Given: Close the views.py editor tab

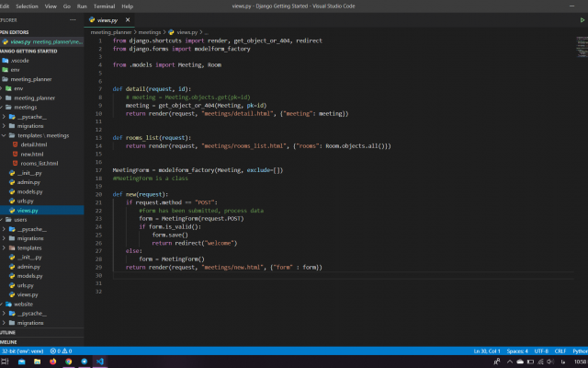Looking at the screenshot, I should click(x=128, y=20).
